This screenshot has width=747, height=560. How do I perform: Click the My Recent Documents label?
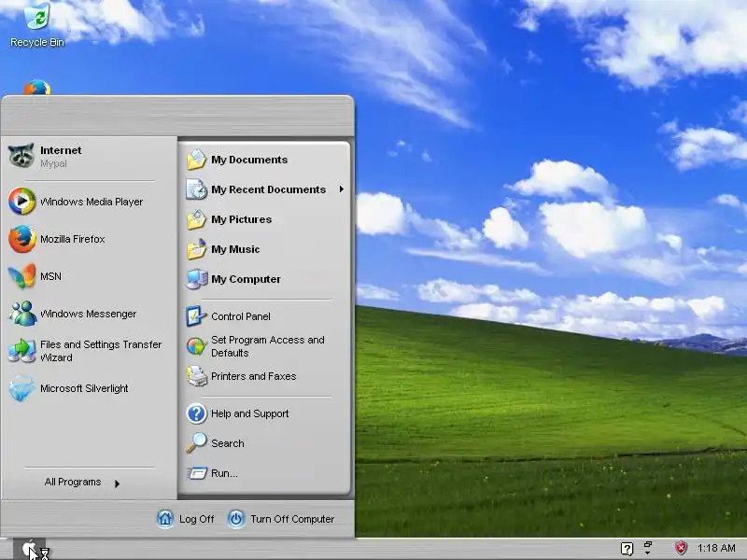(x=268, y=189)
